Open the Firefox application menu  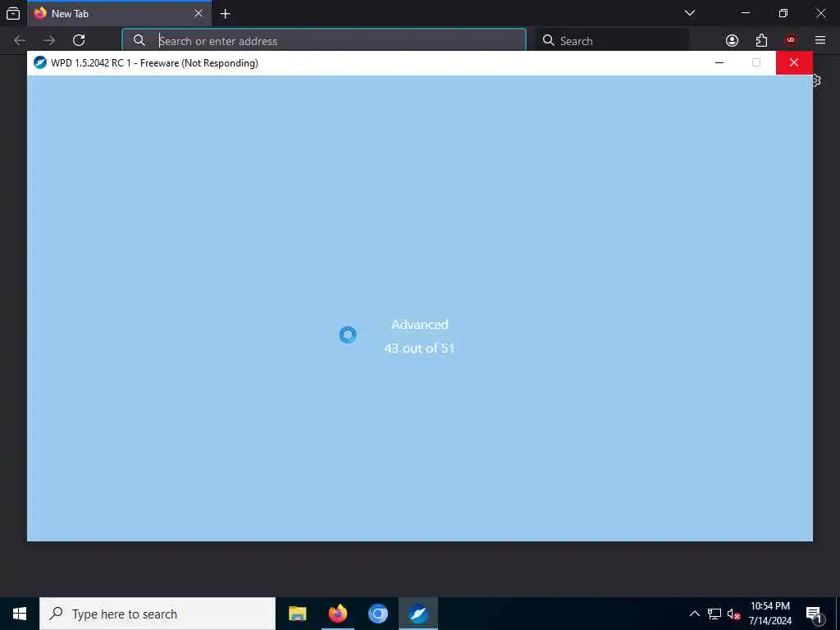click(820, 40)
